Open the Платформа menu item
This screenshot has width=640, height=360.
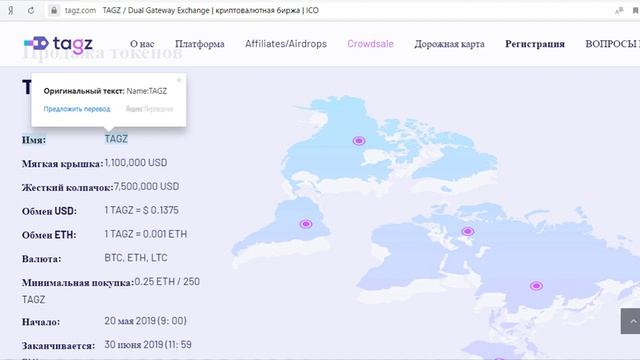tap(200, 44)
